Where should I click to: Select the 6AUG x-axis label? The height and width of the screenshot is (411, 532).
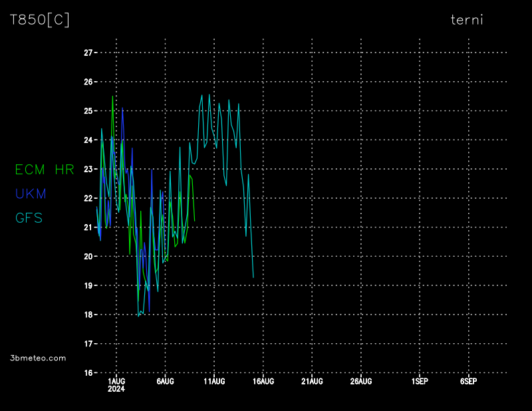click(165, 382)
